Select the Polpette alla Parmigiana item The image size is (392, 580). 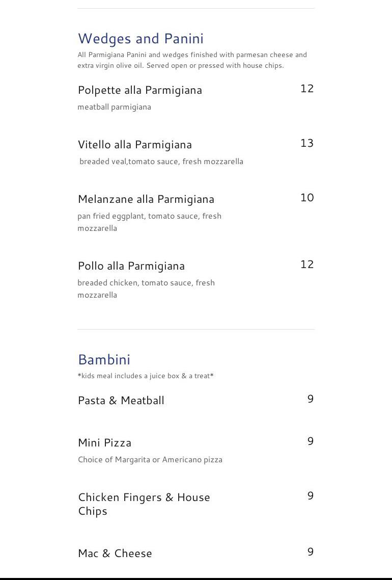(140, 90)
